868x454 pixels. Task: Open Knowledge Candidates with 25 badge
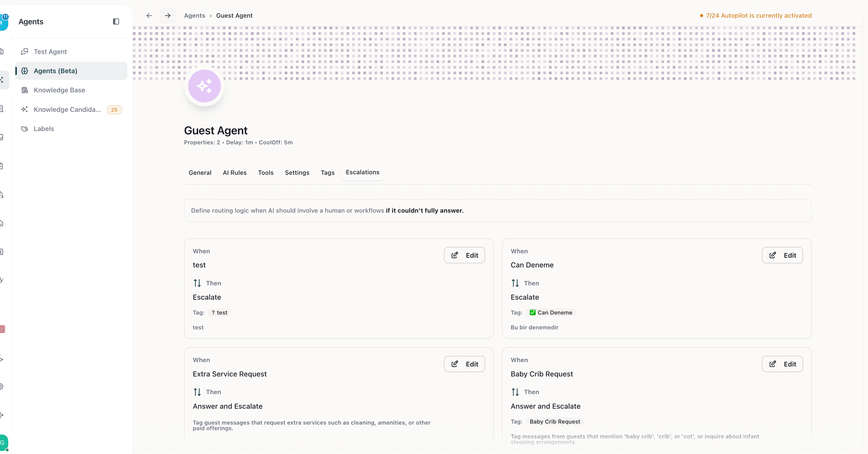click(x=67, y=110)
